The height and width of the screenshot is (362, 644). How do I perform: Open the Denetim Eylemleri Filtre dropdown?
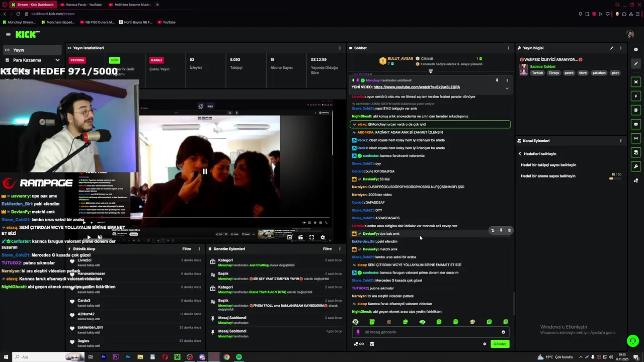[x=328, y=249]
